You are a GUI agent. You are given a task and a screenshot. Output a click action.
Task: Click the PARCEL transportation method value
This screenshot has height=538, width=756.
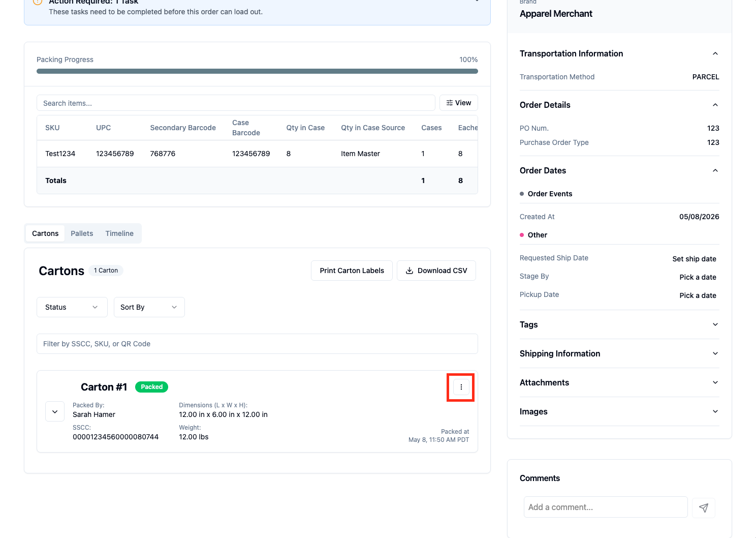706,77
